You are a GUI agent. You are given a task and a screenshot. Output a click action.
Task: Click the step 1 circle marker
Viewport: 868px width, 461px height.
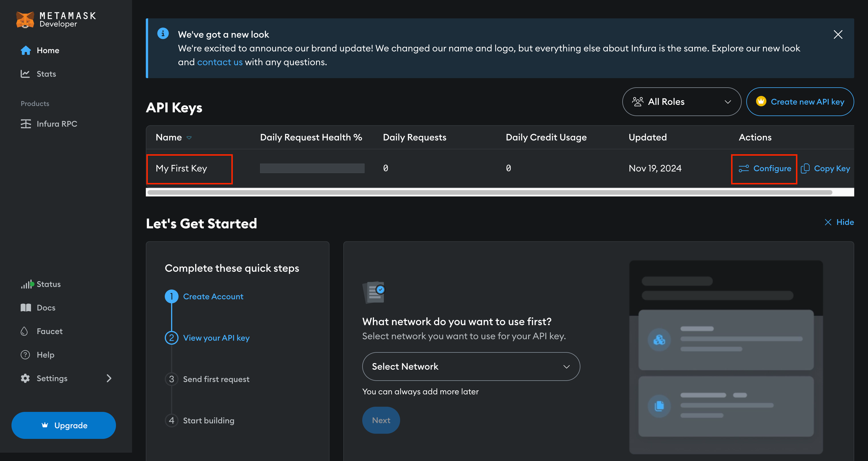click(172, 296)
